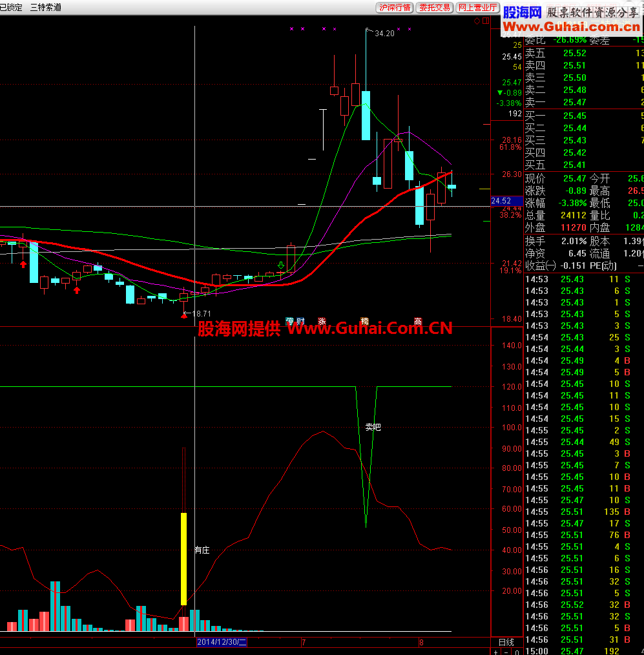
Task: Select the 买五 25.41 bid row
Action: click(x=584, y=165)
